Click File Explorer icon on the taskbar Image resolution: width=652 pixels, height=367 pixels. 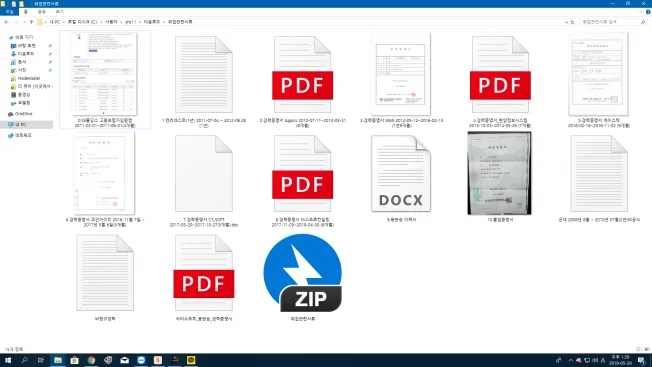[x=58, y=360]
